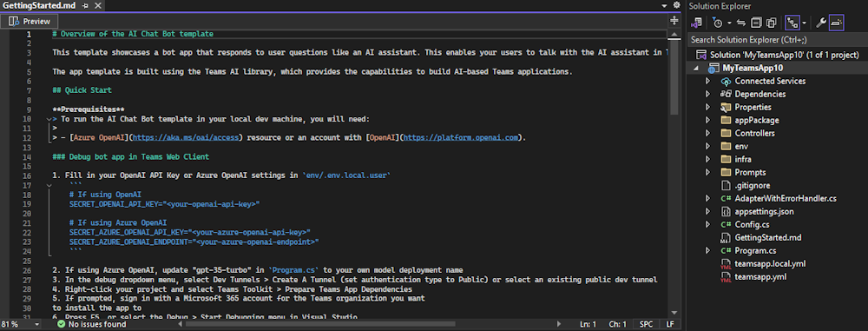Collapse All nodes in Solution Explorer

point(756,23)
